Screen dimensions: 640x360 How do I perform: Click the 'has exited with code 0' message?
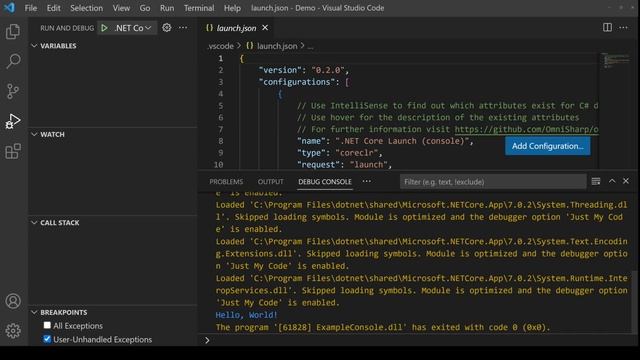tap(383, 327)
